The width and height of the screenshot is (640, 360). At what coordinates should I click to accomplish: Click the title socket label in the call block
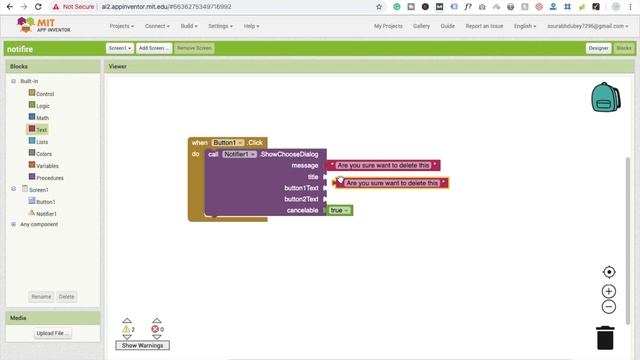pos(313,177)
